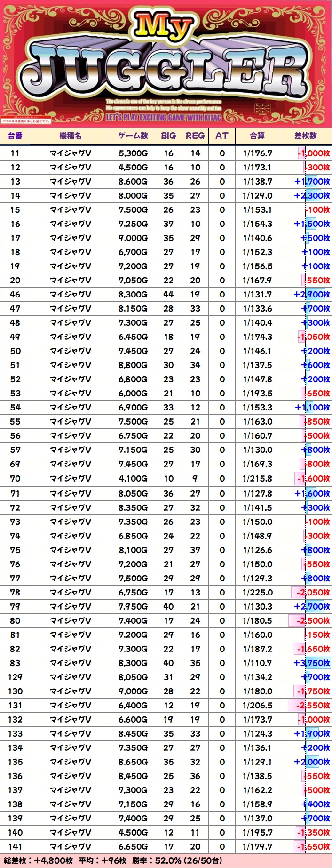Screen dimensions: 332x868
Task: Click マイジャグV name in row 141
Action: pyautogui.click(x=71, y=846)
